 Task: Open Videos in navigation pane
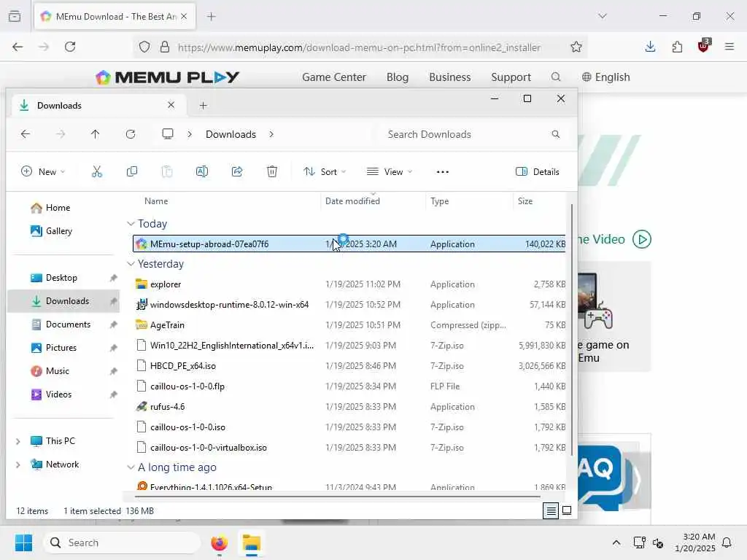point(51,394)
